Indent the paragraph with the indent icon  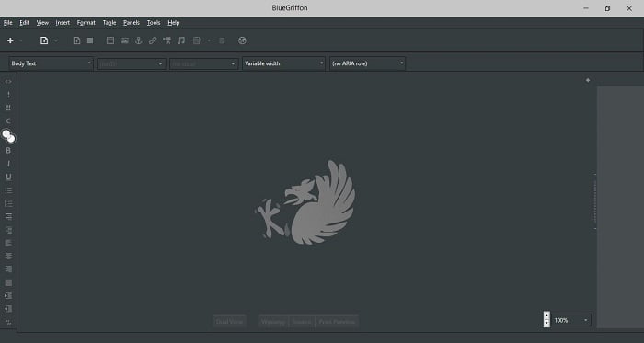[8, 296]
